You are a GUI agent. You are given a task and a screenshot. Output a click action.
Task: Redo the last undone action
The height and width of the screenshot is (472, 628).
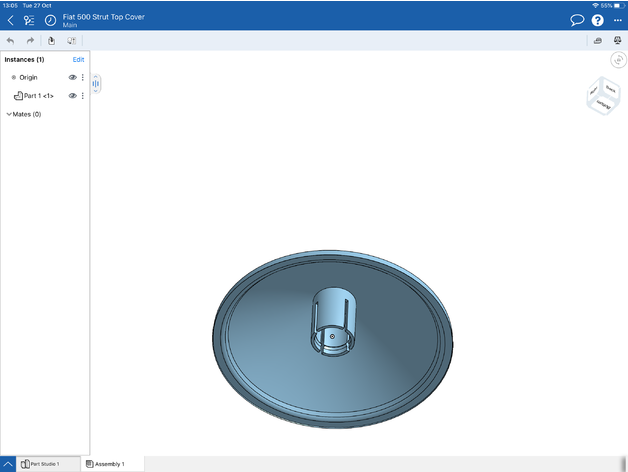coord(30,40)
